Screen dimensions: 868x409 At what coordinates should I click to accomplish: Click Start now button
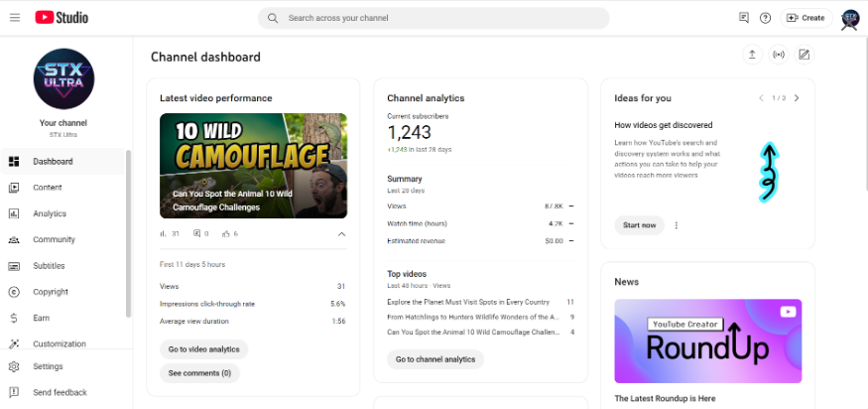click(640, 225)
